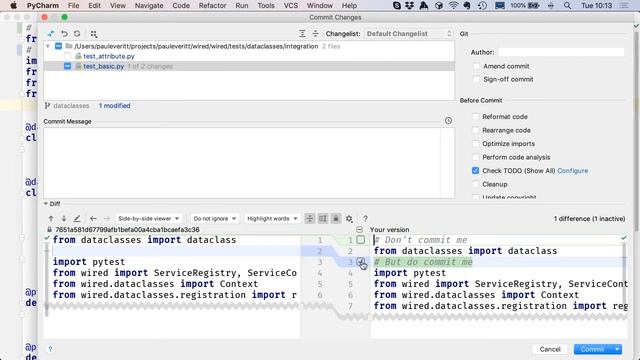Enable the Amend commit checkbox

[476, 66]
